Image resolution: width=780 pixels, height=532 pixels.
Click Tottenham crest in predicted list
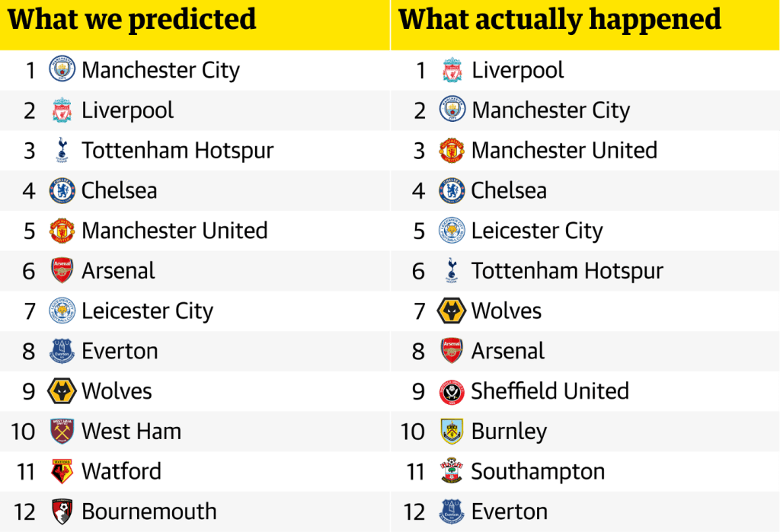point(62,150)
